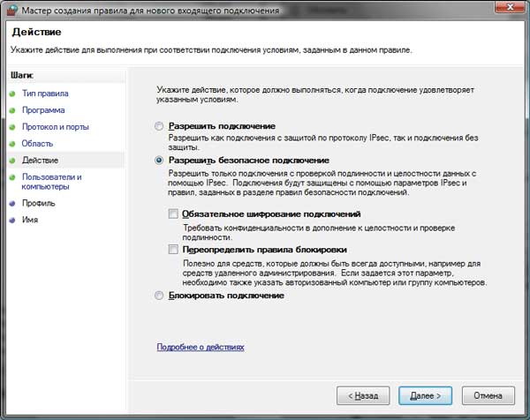Click the blue bullet beside Имя
530x420 pixels.
12,221
